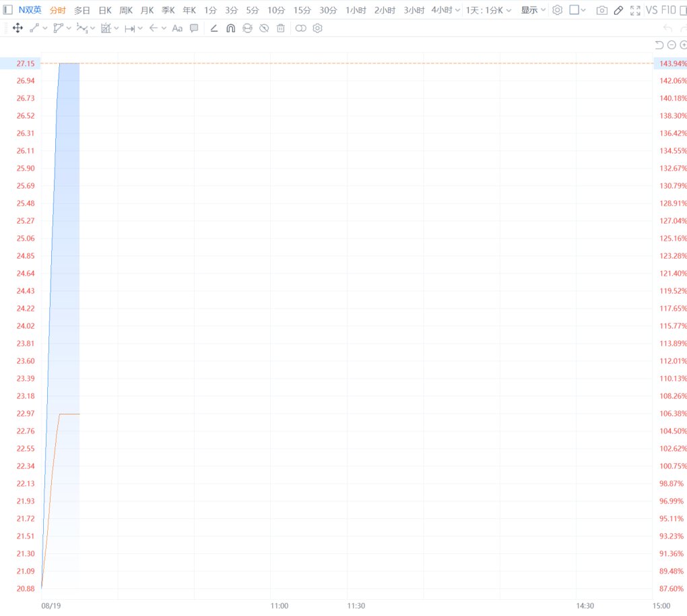This screenshot has width=687, height=616.
Task: Open the F10 company info button
Action: tap(668, 9)
